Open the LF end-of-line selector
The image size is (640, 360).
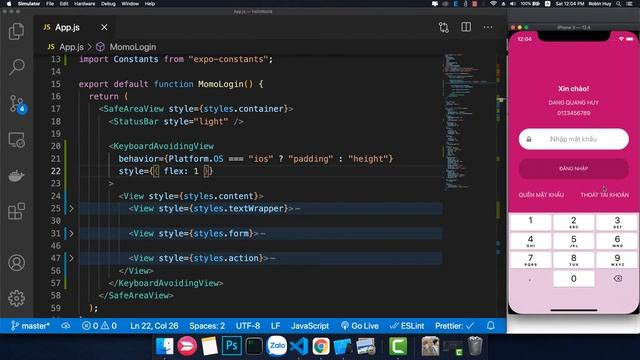click(x=276, y=326)
